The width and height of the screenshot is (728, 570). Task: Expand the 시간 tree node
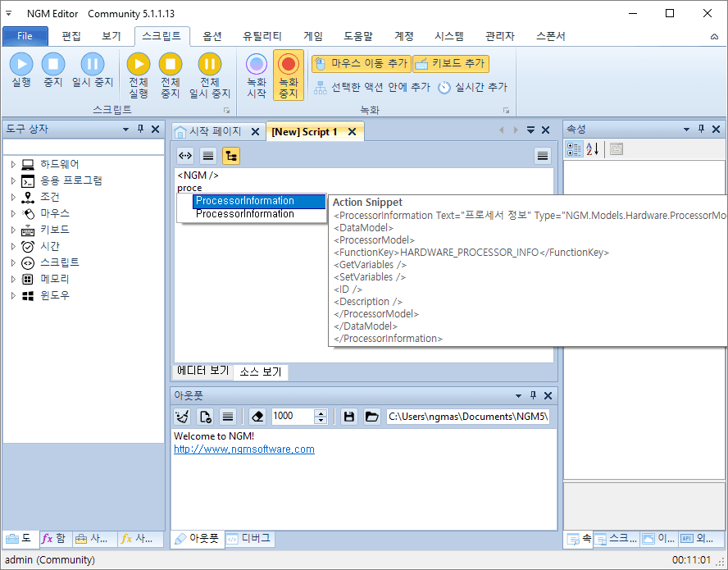(13, 246)
